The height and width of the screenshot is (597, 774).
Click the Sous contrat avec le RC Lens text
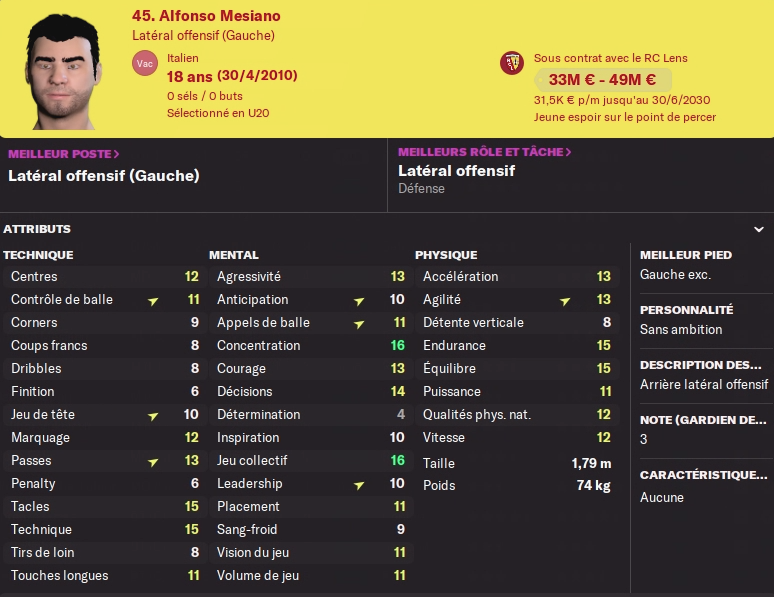point(610,58)
